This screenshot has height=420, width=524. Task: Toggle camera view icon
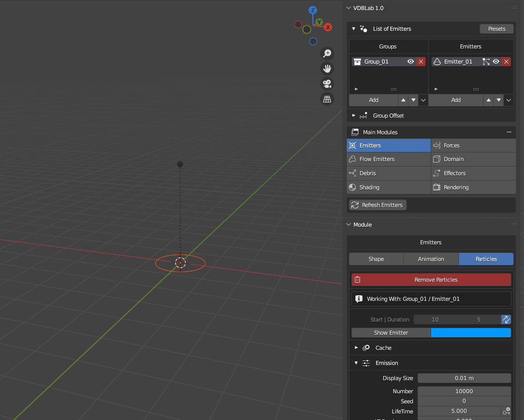pos(327,84)
